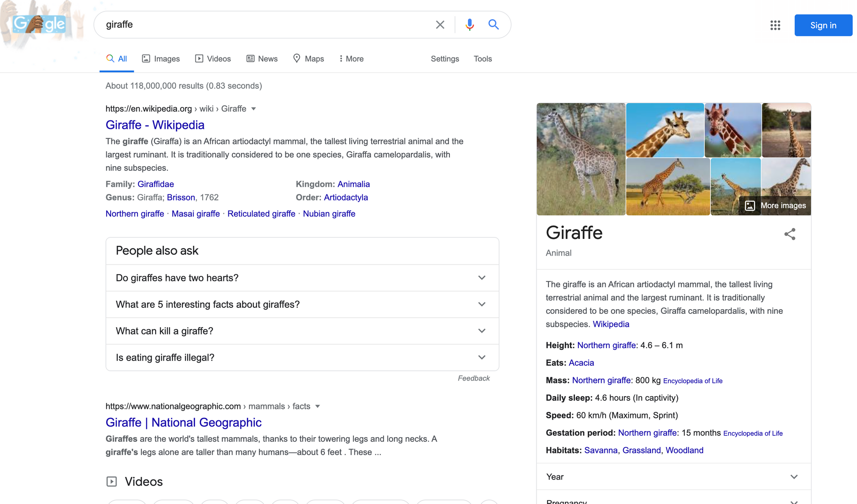Viewport: 857px width, 504px height.
Task: Open the Masai giraffe sitelink
Action: pyautogui.click(x=195, y=214)
